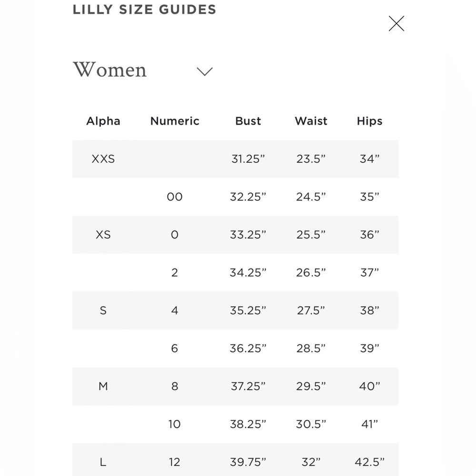
Task: Click the Numeric column header
Action: [175, 121]
